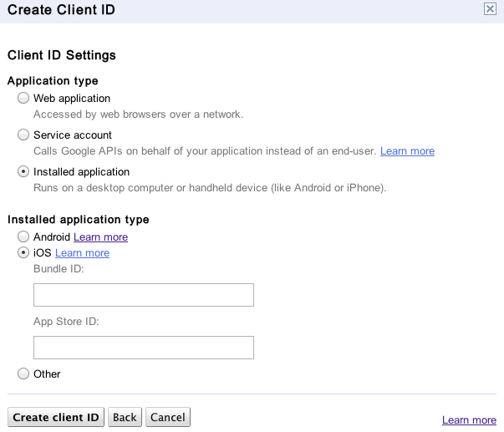The height and width of the screenshot is (432, 504).
Task: Select the Service account radio button
Action: [23, 135]
